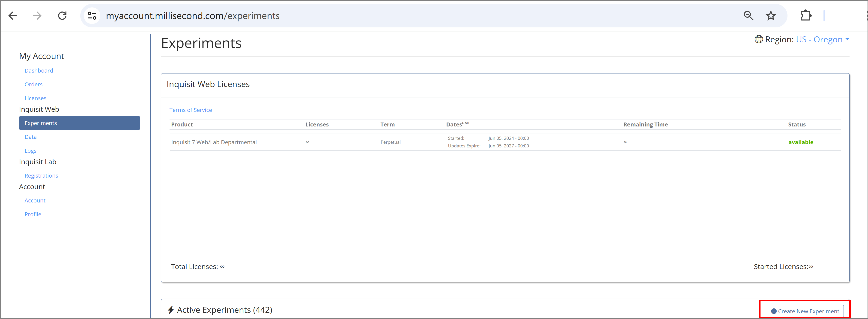Reload the page with the refresh icon

click(x=62, y=16)
